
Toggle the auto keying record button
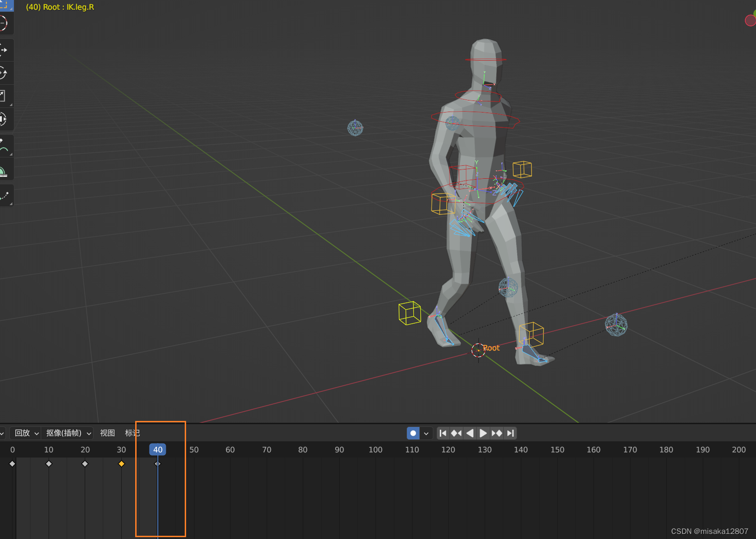[x=413, y=433]
